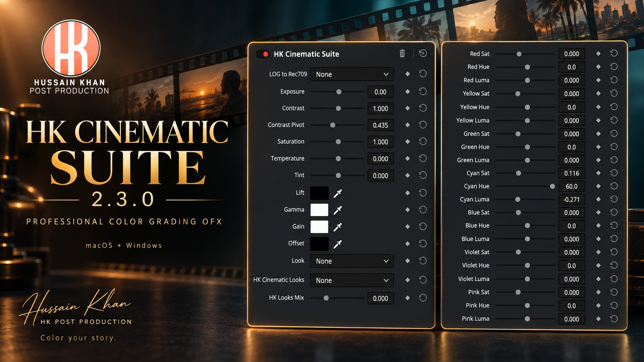
Task: Click the Cyan Hue slider handle
Action: 552,186
